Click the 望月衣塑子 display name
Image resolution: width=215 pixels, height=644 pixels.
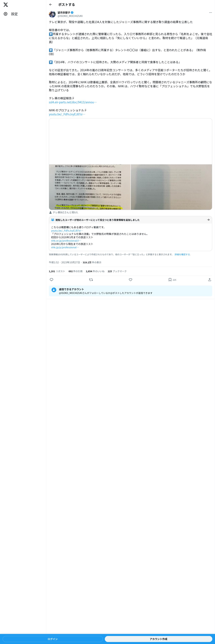pos(64,13)
